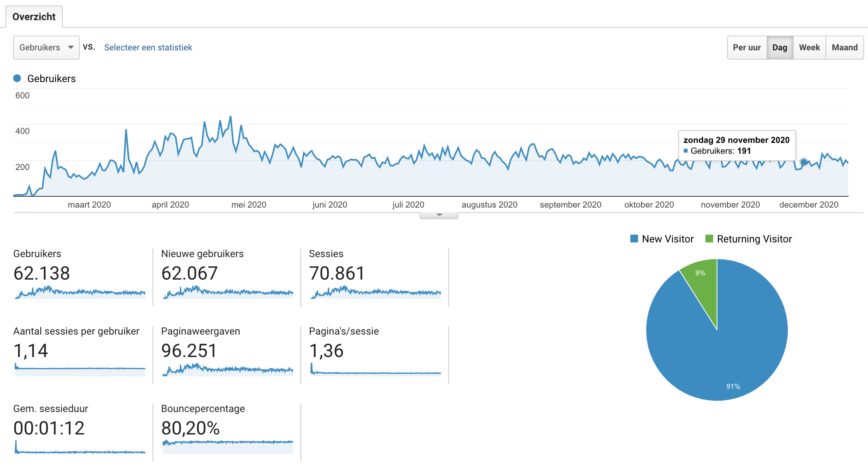Switch to the Overzicht tab
Screen dimensions: 868x467
click(34, 17)
